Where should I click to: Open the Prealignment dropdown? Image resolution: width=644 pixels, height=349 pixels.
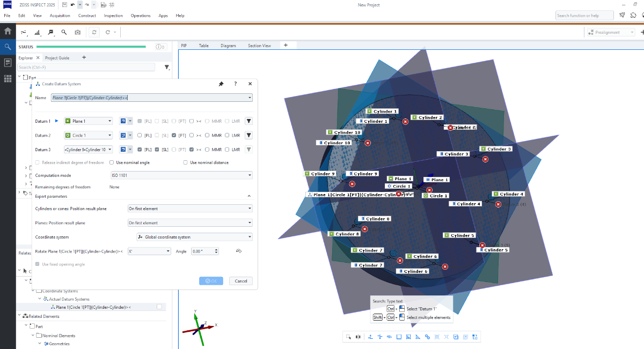[610, 32]
